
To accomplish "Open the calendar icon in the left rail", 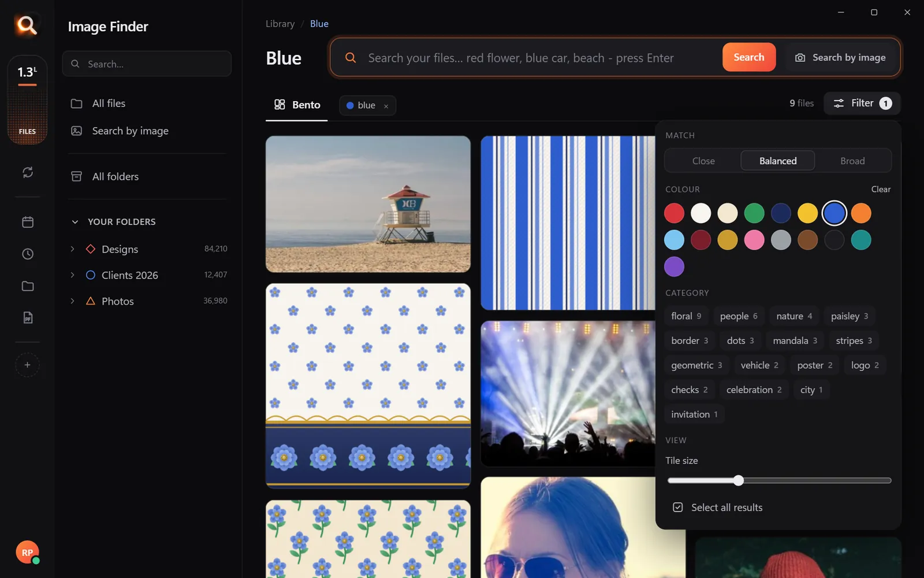I will (x=27, y=222).
